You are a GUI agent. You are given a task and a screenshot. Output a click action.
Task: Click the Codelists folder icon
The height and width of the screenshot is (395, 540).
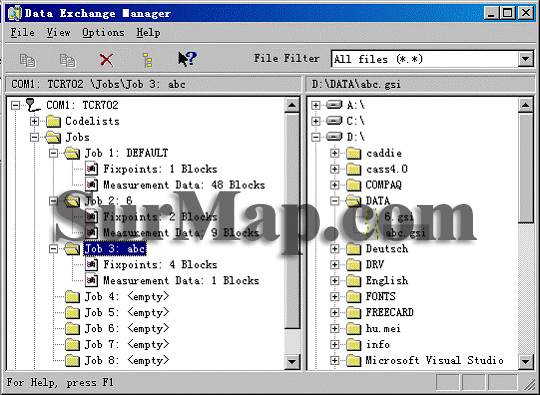point(53,121)
